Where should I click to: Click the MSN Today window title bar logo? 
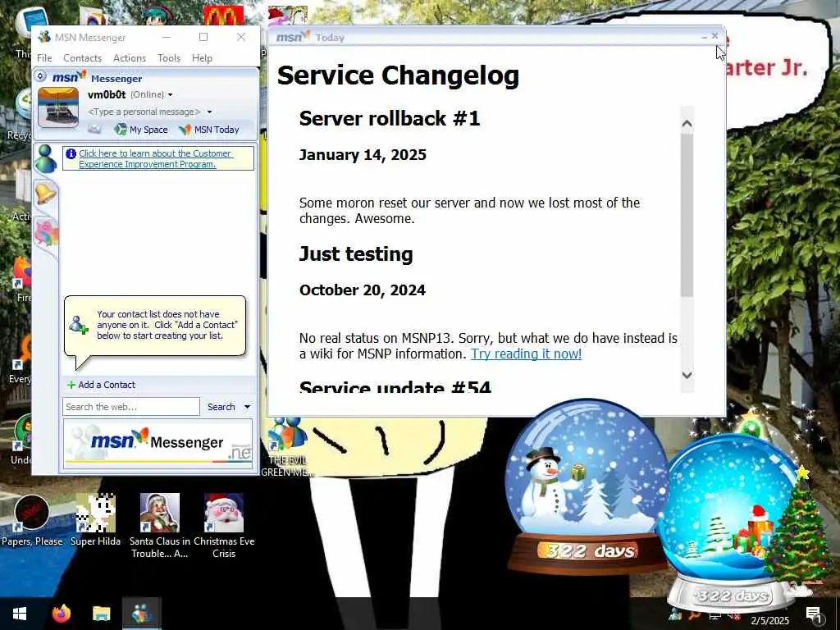(x=293, y=37)
